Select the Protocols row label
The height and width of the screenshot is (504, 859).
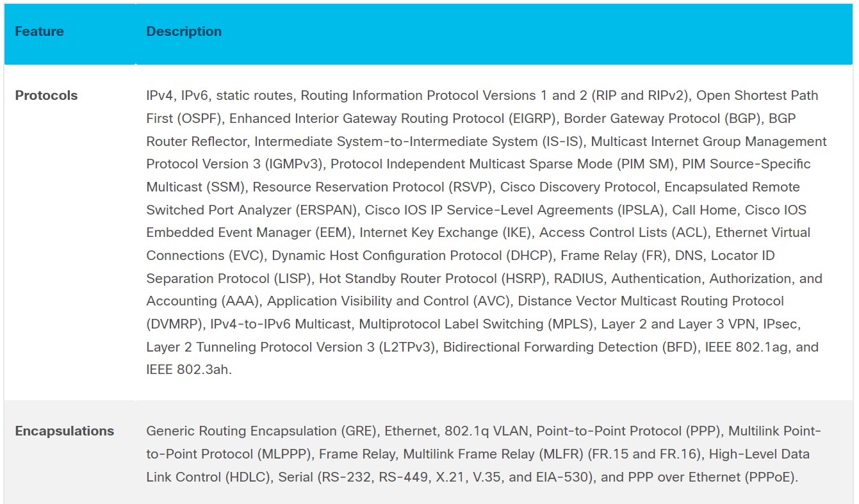46,95
